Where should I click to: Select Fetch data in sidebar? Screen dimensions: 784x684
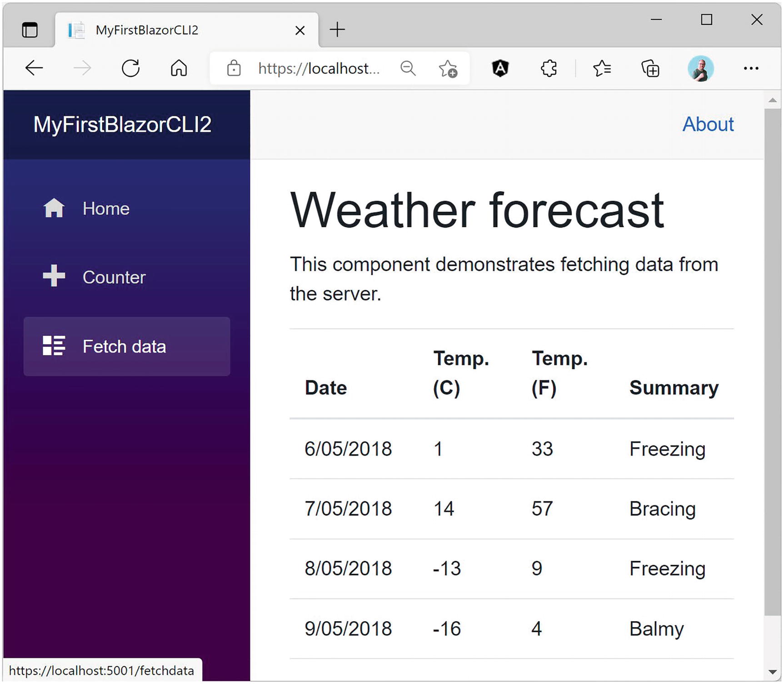(x=124, y=346)
